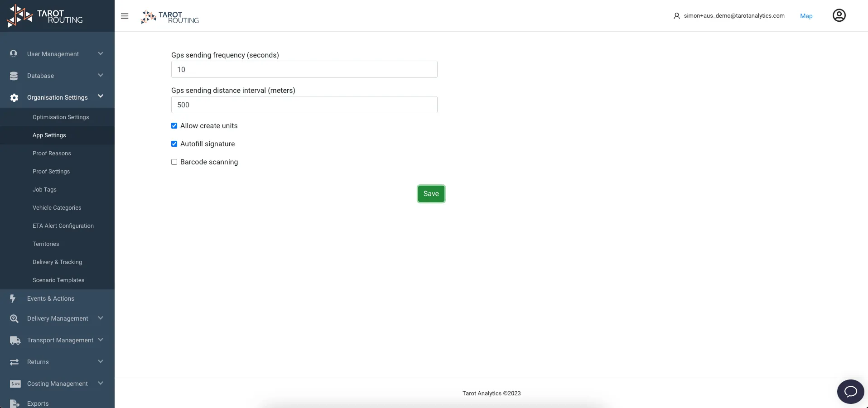Select App Settings in sidebar
Image resolution: width=868 pixels, height=408 pixels.
pyautogui.click(x=57, y=135)
